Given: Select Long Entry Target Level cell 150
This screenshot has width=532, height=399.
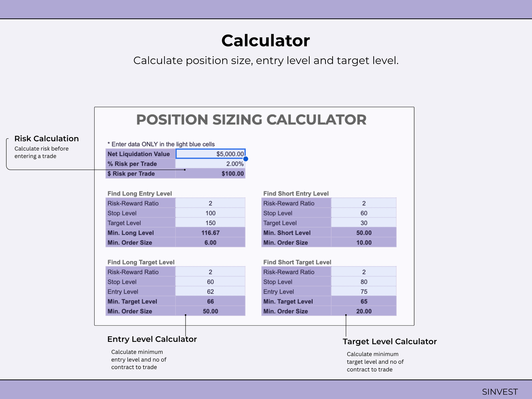Looking at the screenshot, I should point(210,223).
